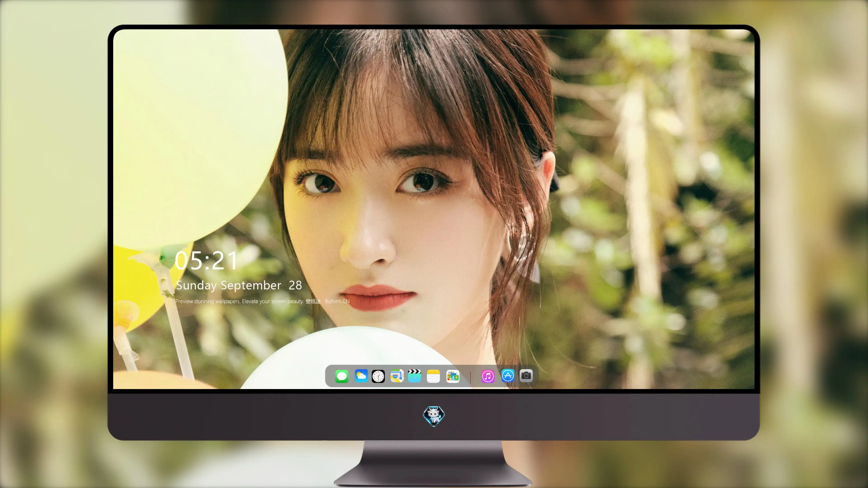This screenshot has height=488, width=868.
Task: Open the Videos clapperboard app in the dock
Action: click(x=415, y=376)
